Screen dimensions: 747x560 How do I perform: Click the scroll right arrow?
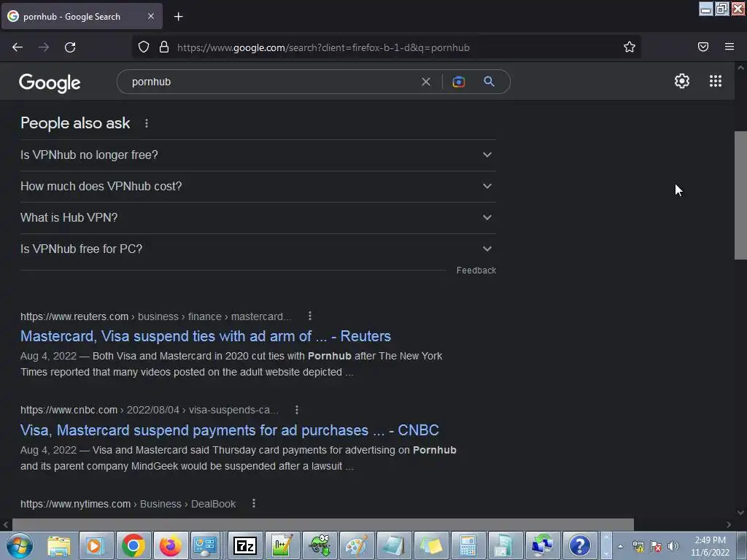(x=729, y=524)
